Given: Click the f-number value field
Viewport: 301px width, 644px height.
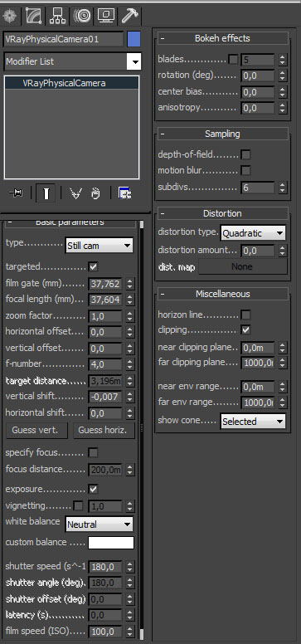Looking at the screenshot, I should [105, 364].
